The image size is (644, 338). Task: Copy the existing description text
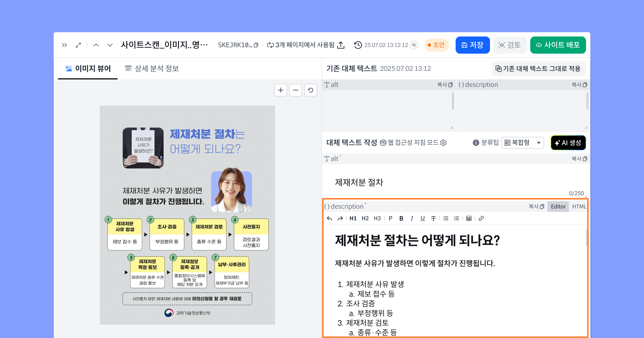pos(579,85)
